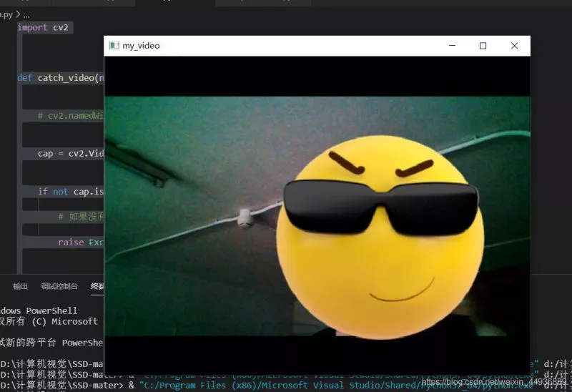Switch to the 调试控制台 debug console tab
The height and width of the screenshot is (392, 572).
(x=59, y=286)
